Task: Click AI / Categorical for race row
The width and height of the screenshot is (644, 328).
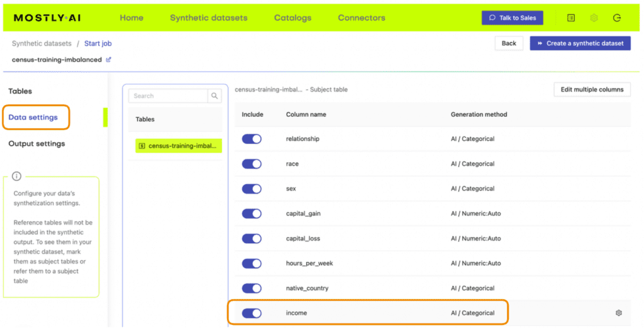Action: pyautogui.click(x=472, y=164)
